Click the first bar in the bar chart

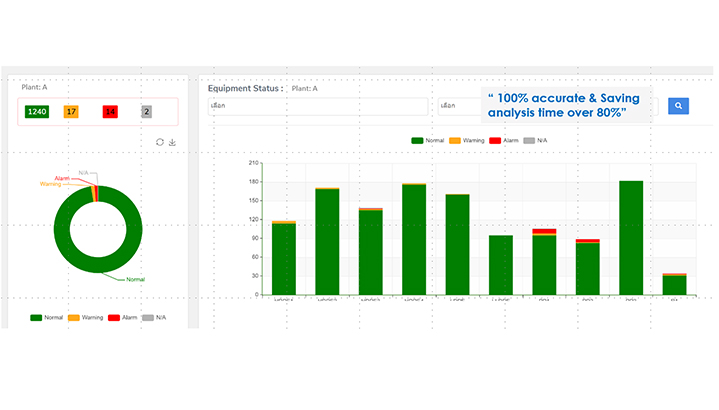(284, 259)
